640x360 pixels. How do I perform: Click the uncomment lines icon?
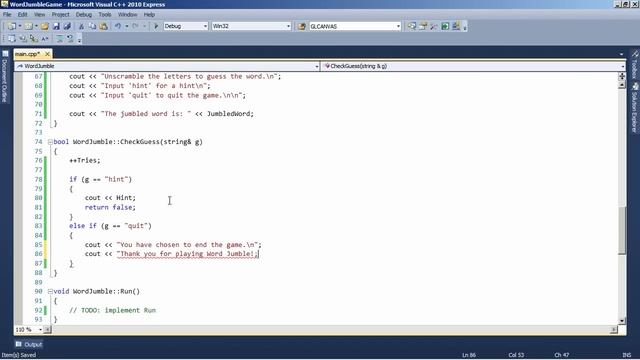(70, 39)
